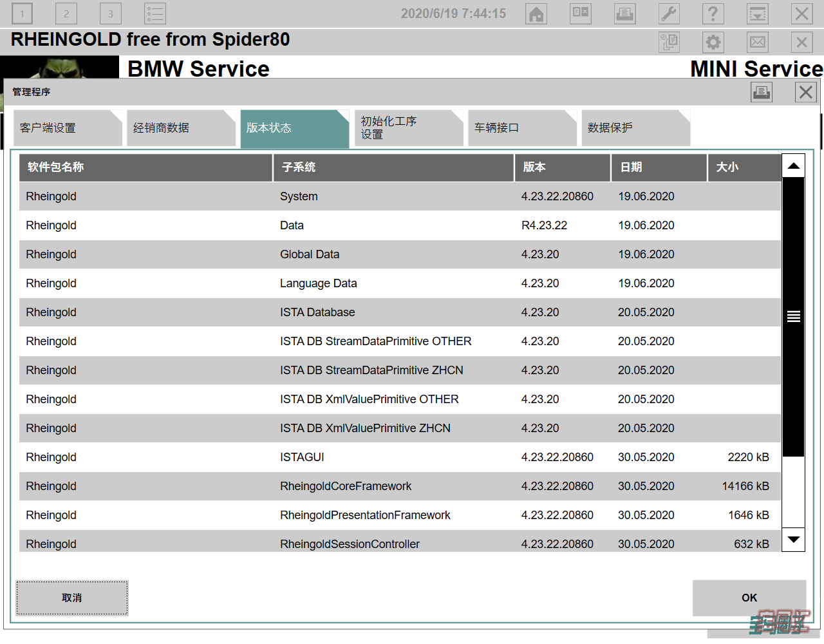Click the 子系统 column header

[394, 167]
